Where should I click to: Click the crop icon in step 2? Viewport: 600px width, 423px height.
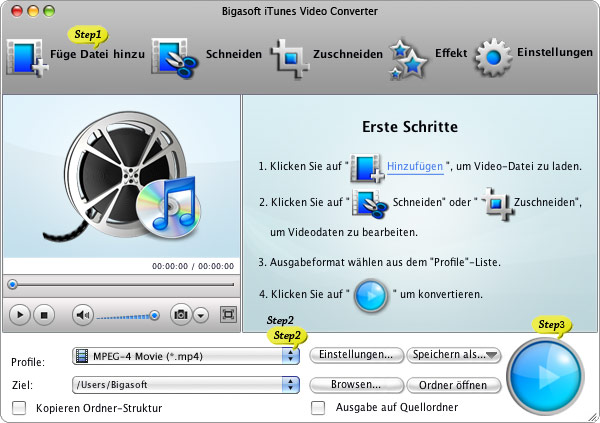(x=496, y=203)
